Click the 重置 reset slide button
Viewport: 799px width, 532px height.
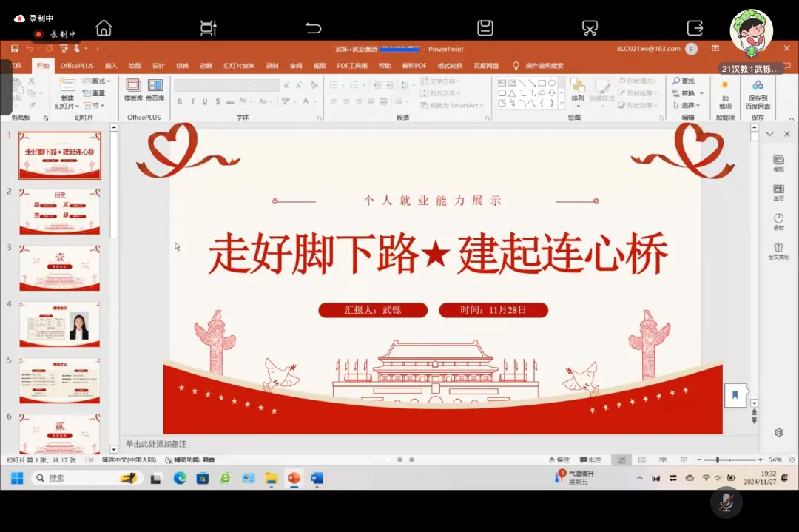click(x=94, y=93)
